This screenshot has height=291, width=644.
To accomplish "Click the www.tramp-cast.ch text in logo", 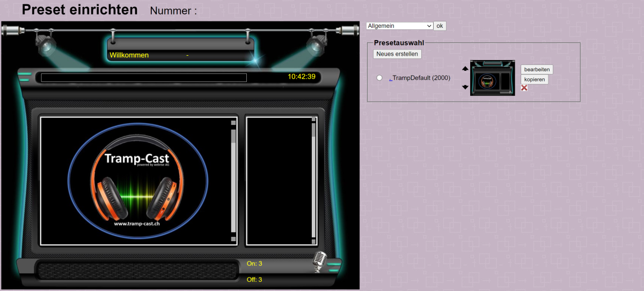I will 138,223.
